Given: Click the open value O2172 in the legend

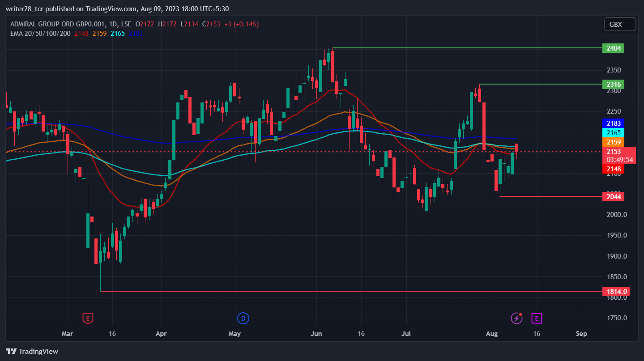Looking at the screenshot, I should [x=145, y=24].
